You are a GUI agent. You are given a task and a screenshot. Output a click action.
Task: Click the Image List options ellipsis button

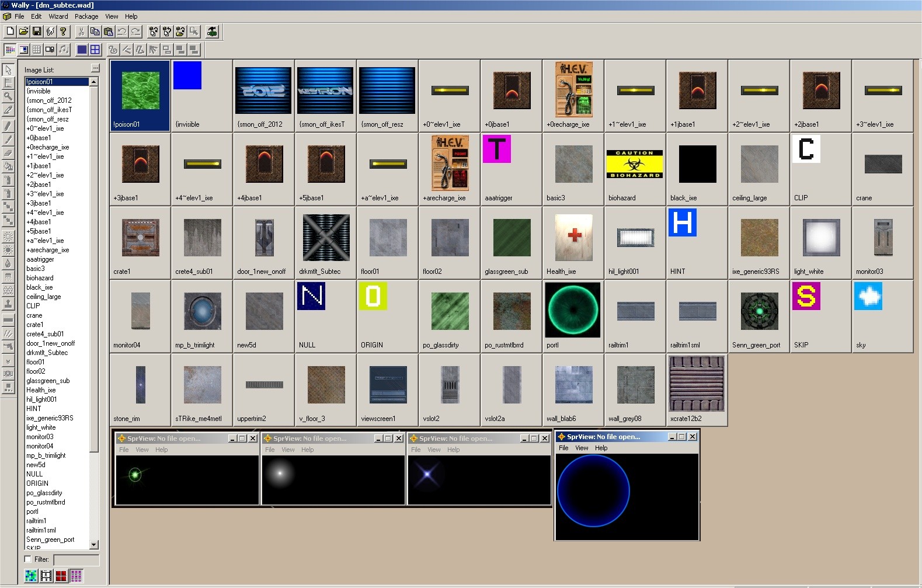coord(95,68)
